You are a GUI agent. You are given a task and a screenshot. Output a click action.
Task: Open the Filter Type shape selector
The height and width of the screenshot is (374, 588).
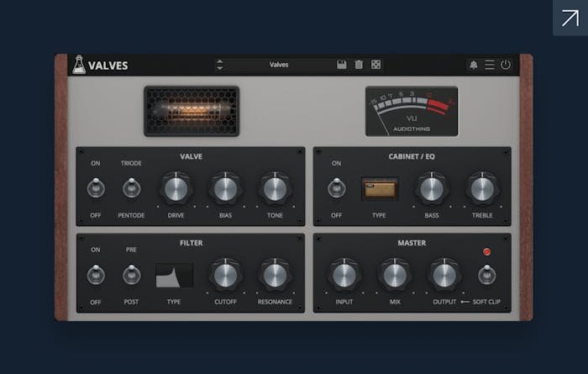click(174, 275)
